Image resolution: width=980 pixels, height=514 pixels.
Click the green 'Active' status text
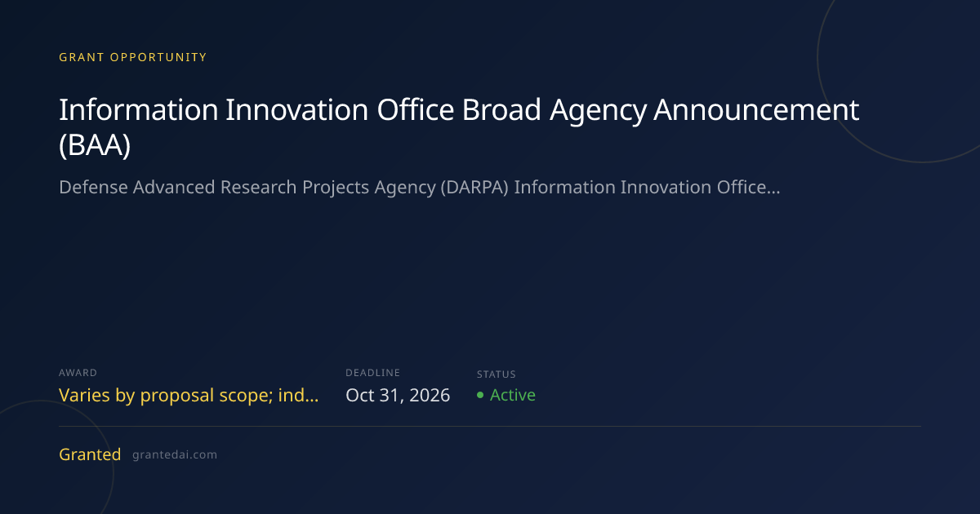coord(513,395)
